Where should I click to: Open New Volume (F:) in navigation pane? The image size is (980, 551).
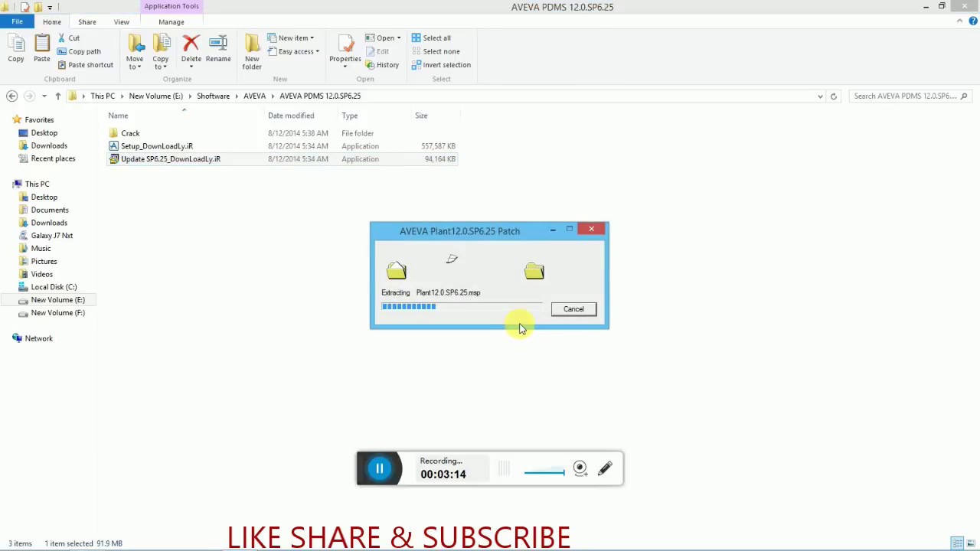tap(57, 313)
